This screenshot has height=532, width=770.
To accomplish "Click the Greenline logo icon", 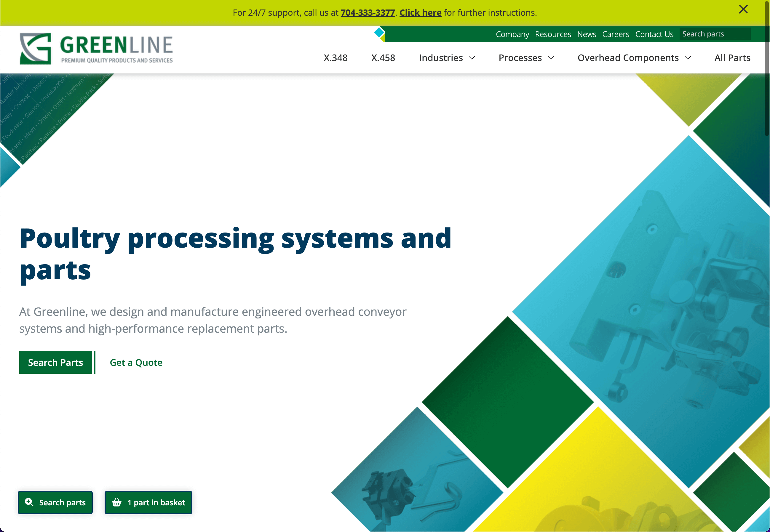I will click(x=36, y=48).
